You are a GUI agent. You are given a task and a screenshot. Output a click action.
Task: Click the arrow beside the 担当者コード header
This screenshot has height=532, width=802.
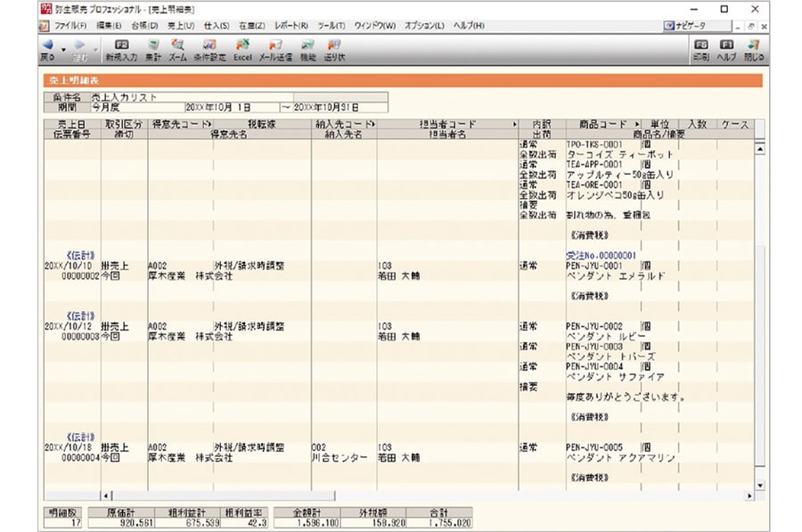pos(514,124)
